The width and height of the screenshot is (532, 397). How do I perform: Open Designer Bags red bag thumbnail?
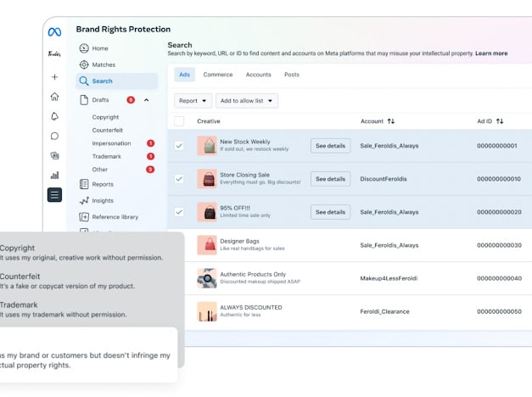207,245
